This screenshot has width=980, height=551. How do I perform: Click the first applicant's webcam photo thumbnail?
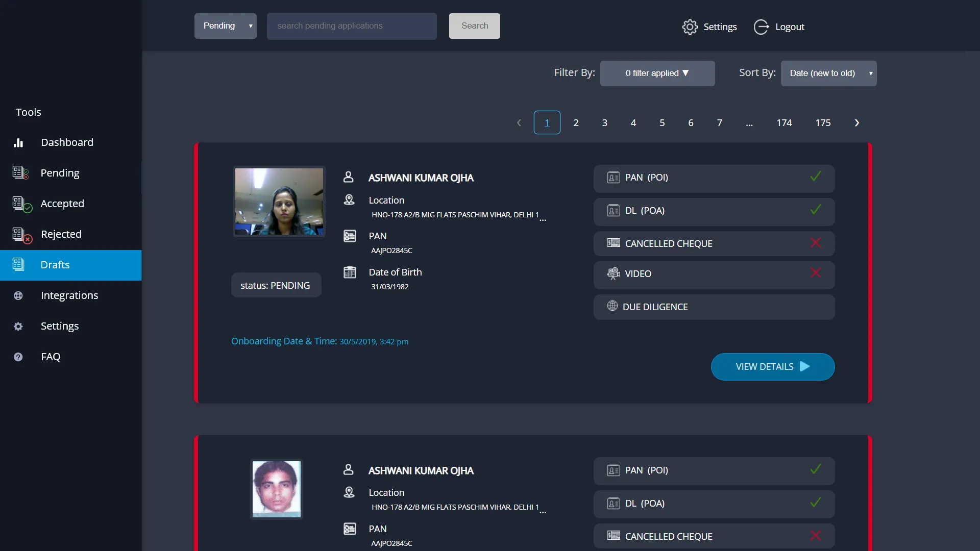click(279, 202)
